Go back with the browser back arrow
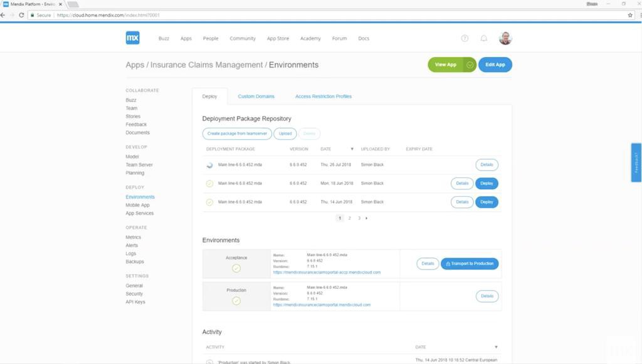642x364 pixels. tap(3, 15)
